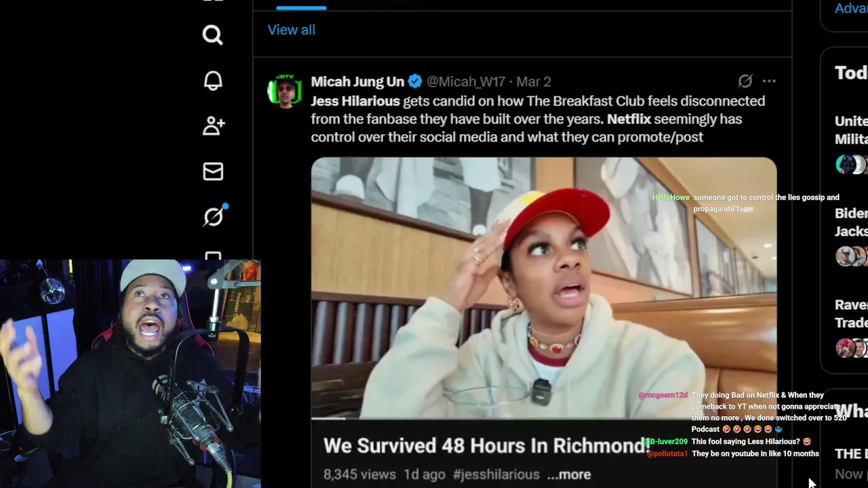Screen dimensions: 868x488
Task: Click the Netflix bold keyword in post text
Action: point(629,119)
